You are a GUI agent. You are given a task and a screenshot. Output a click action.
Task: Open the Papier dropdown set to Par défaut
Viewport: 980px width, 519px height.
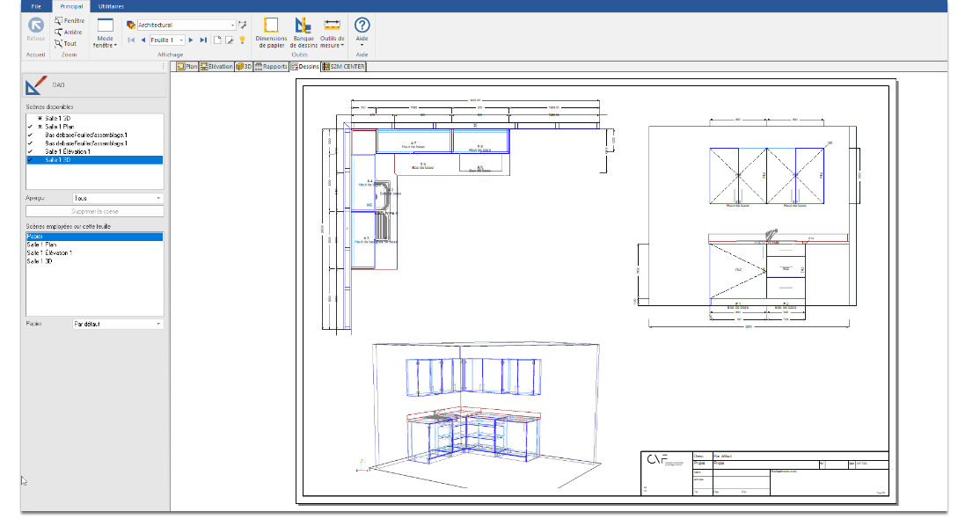coord(118,324)
